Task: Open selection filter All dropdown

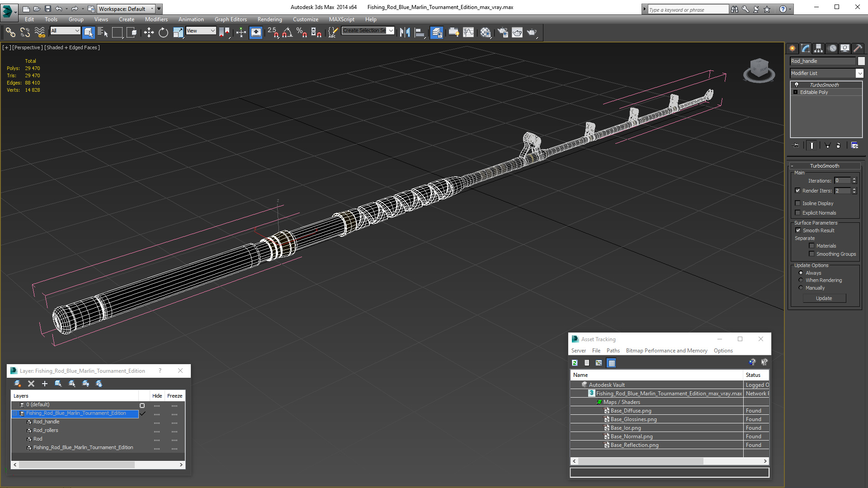Action: coord(65,31)
